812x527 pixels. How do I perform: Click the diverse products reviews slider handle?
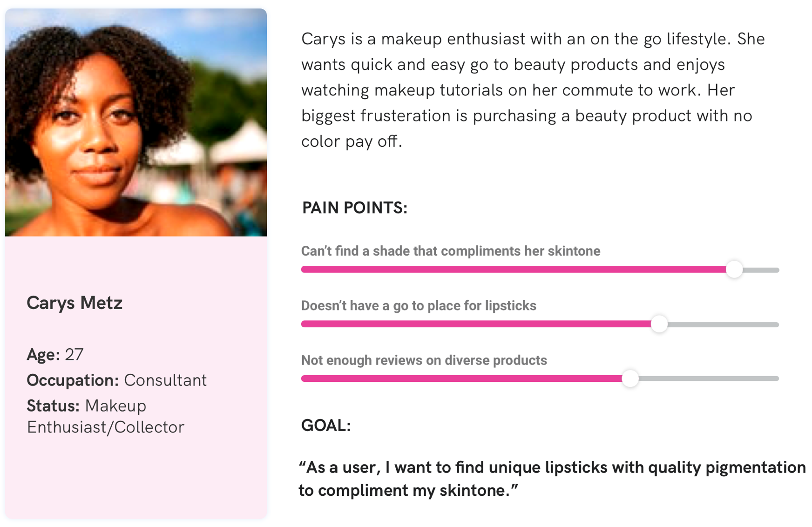630,378
